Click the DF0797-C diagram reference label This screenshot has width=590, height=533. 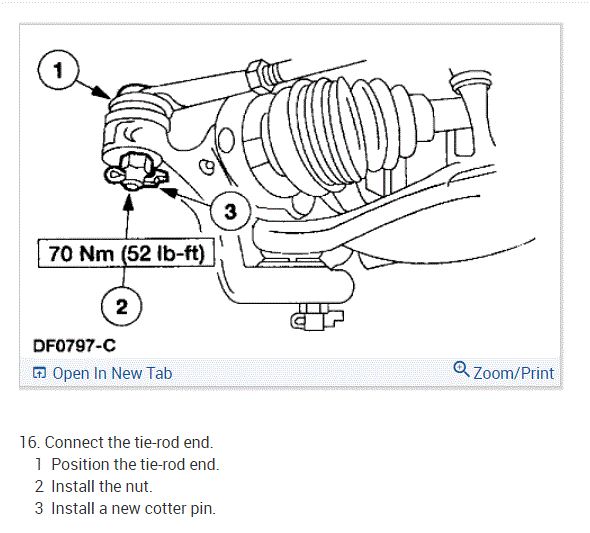click(x=74, y=346)
